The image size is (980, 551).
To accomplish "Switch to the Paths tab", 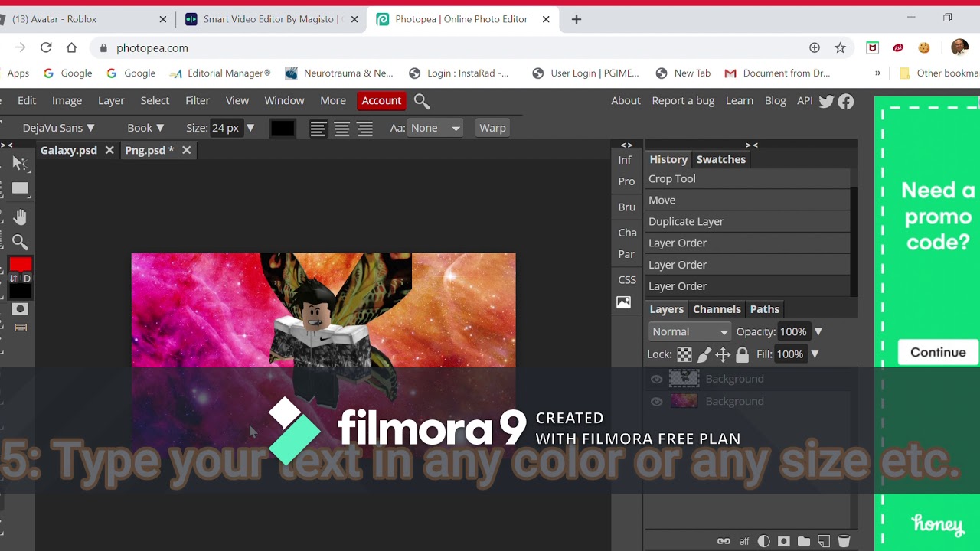I will point(765,309).
